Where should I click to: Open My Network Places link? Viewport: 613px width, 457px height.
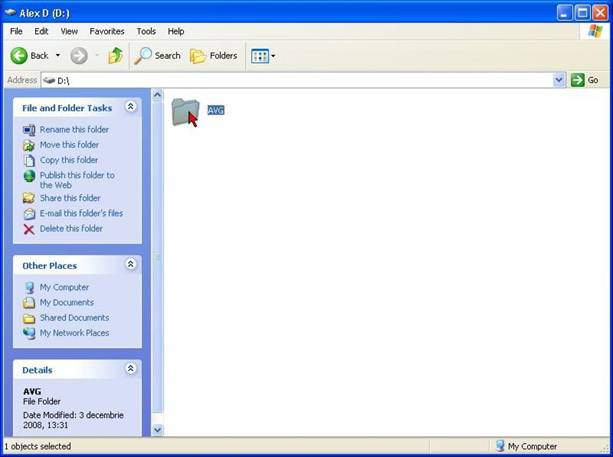[x=74, y=333]
